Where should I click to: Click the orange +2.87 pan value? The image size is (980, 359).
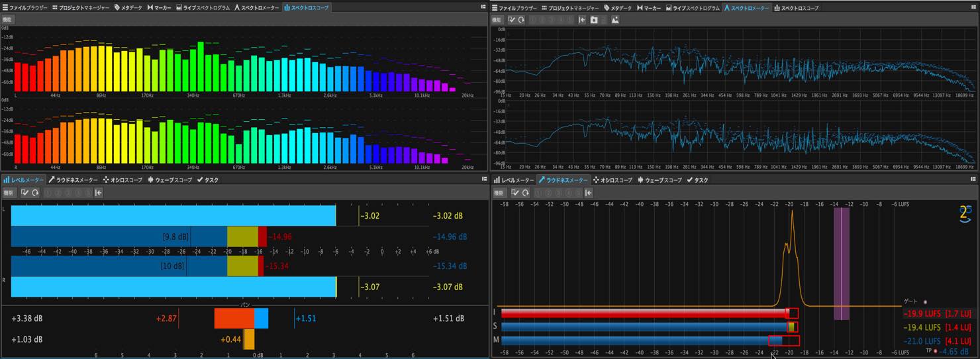coord(166,319)
